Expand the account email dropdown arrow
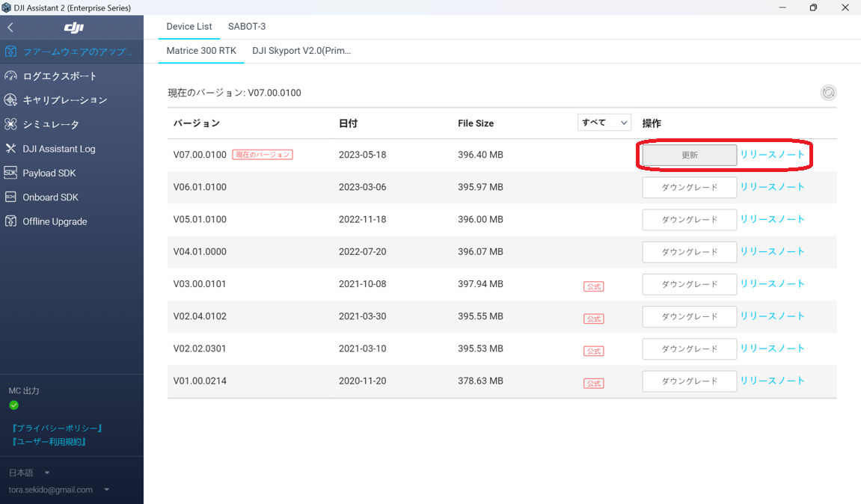 click(107, 490)
